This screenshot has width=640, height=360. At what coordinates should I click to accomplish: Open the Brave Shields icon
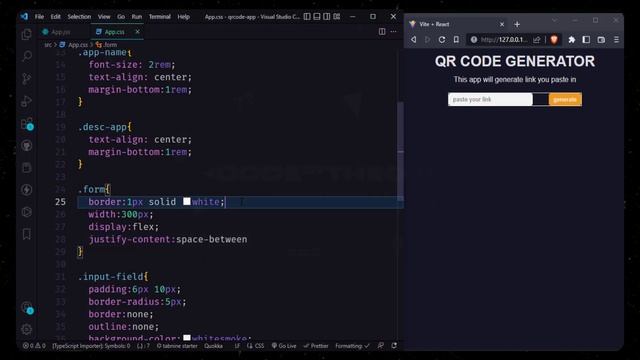[554, 40]
